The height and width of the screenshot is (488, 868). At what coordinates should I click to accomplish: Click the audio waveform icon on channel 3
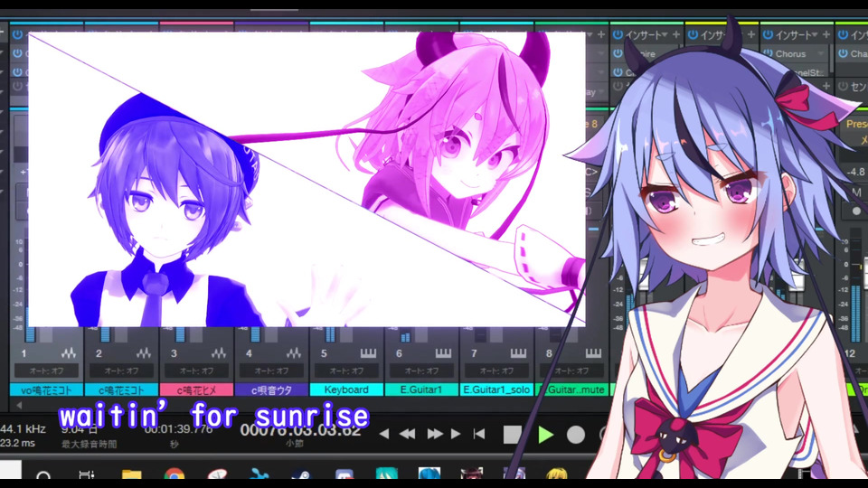click(x=219, y=353)
